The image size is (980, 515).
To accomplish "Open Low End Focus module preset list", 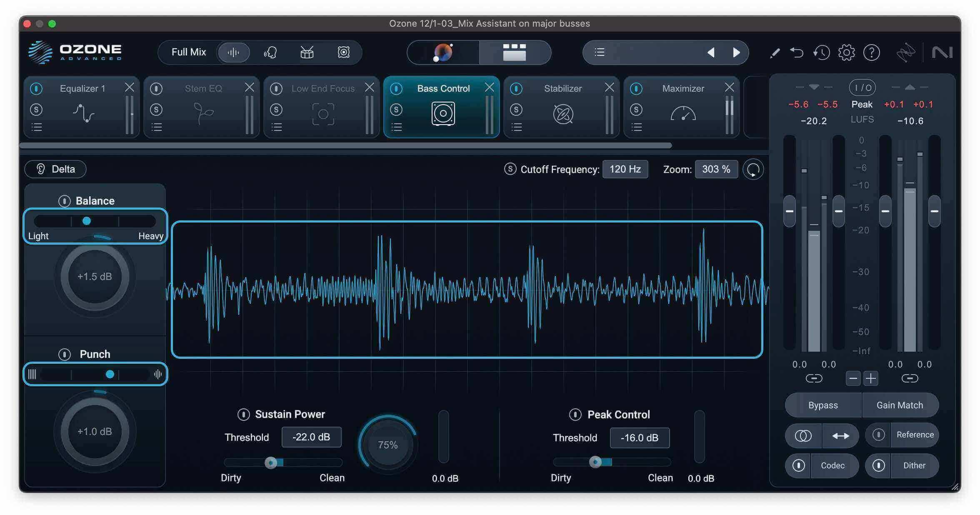I will click(x=277, y=127).
